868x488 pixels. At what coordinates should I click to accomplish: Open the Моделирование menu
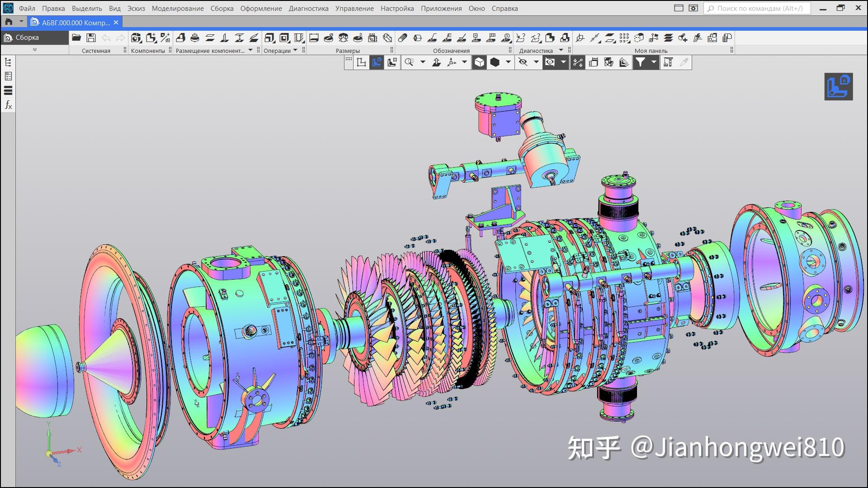coord(178,8)
